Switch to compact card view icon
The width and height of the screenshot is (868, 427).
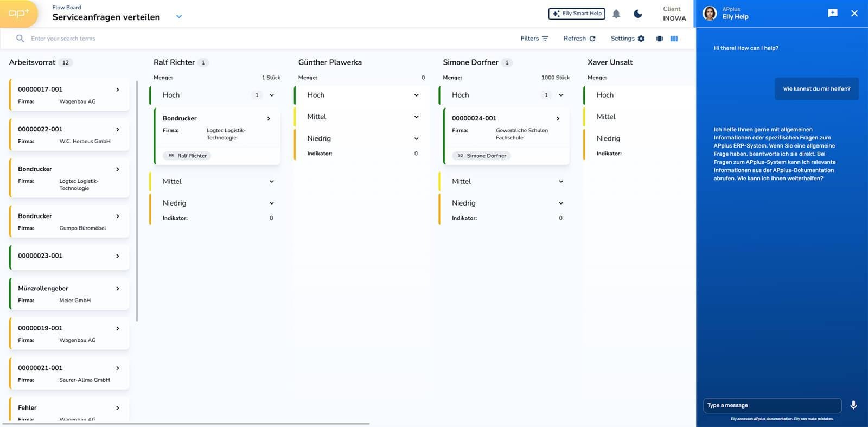click(659, 39)
